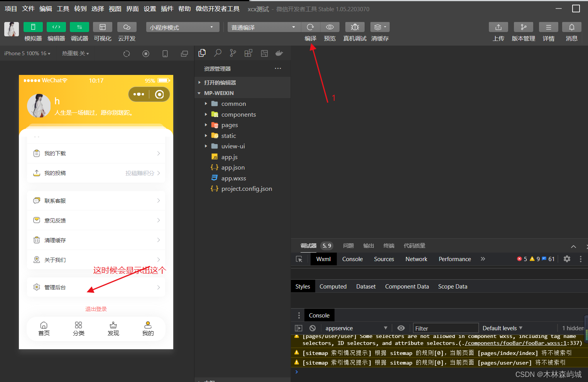Select the Extensions icon in editor sidebar
Screen dimensions: 588x382
[x=248, y=53]
